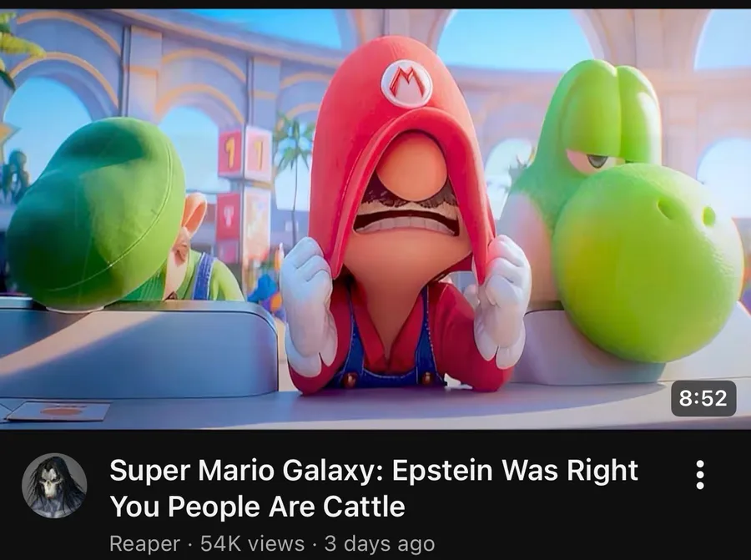Image resolution: width=751 pixels, height=560 pixels.
Task: Click Mario's left white glove
Action: (x=307, y=304)
